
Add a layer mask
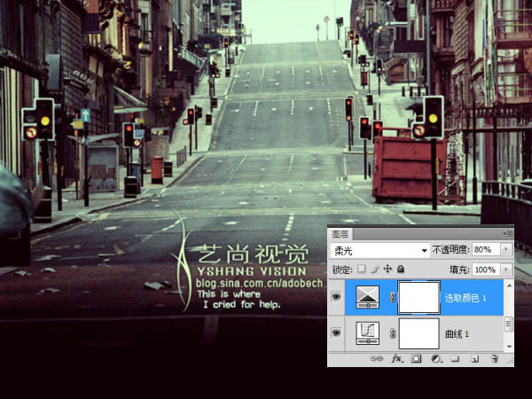coord(417,360)
